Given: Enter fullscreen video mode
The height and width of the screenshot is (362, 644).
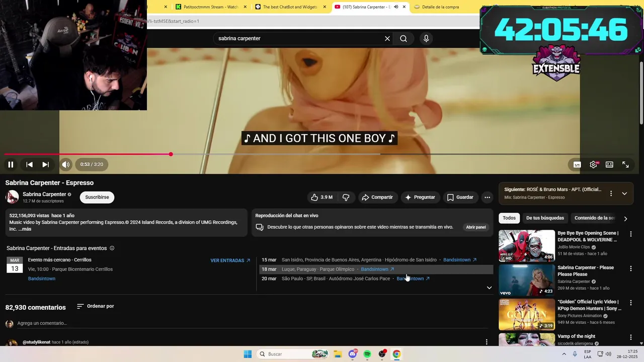Looking at the screenshot, I should pos(625,164).
